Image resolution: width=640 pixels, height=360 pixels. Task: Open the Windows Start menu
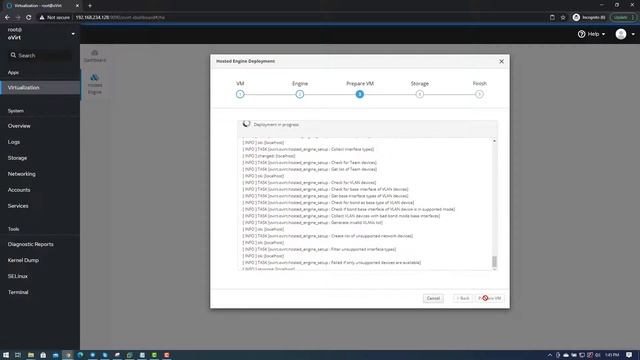(x=6, y=355)
